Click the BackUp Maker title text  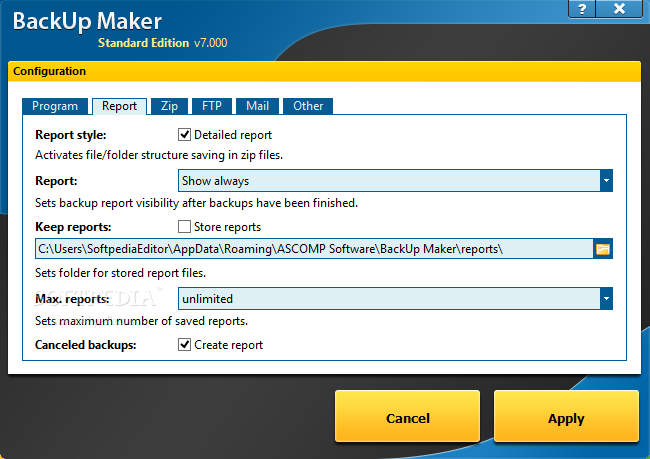pyautogui.click(x=87, y=21)
